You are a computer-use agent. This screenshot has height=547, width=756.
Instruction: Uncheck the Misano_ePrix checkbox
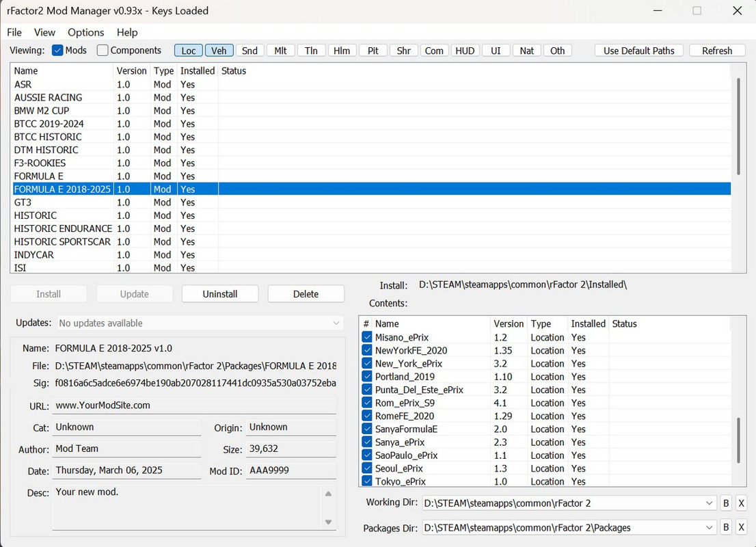[367, 337]
